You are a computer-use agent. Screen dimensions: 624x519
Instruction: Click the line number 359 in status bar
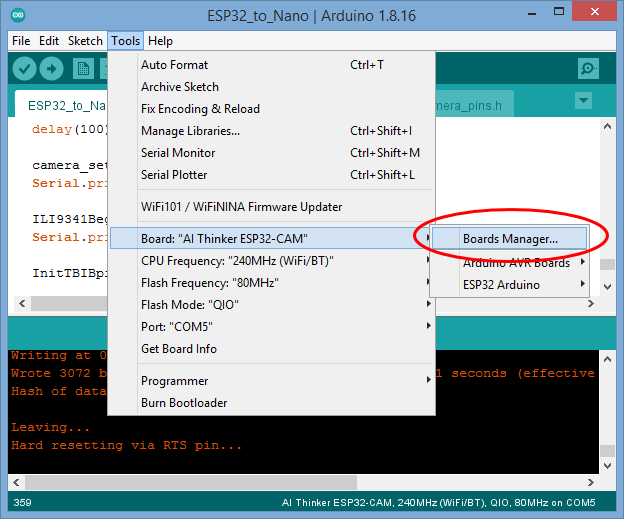click(22, 502)
